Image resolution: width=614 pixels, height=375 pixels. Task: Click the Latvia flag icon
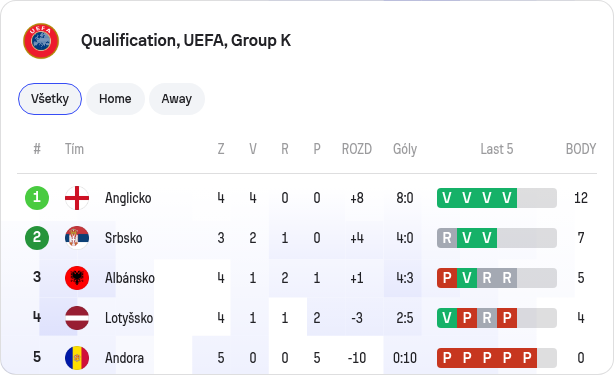pyautogui.click(x=77, y=318)
